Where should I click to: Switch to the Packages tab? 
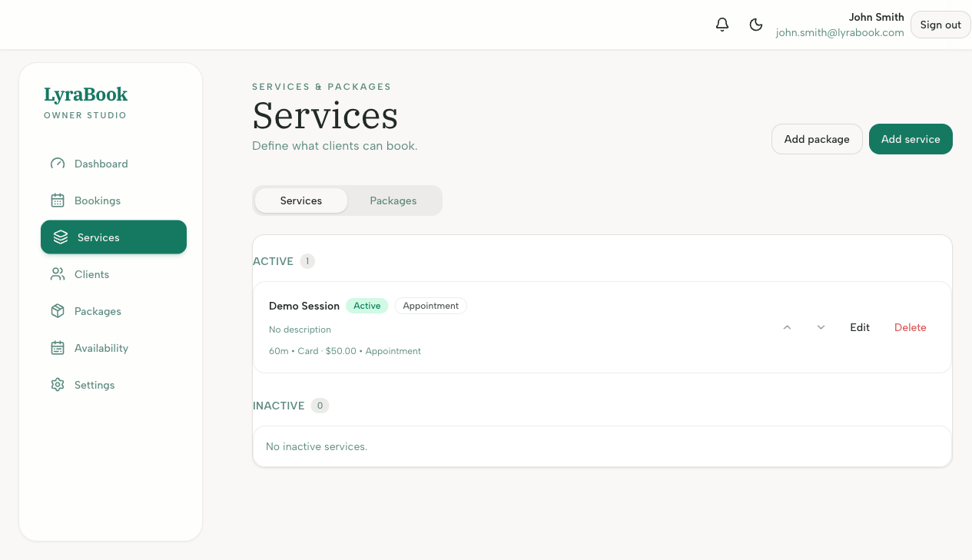pyautogui.click(x=393, y=200)
